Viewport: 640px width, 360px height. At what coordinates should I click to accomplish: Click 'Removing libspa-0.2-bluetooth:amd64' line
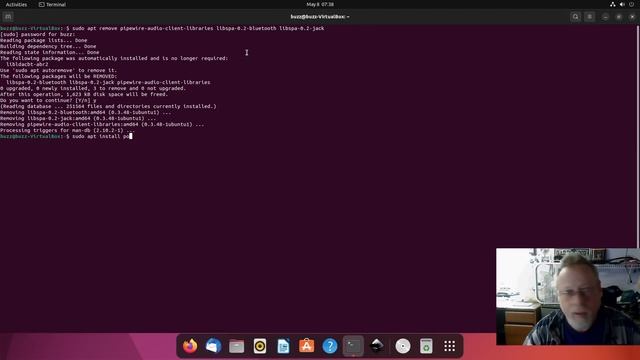[85, 112]
